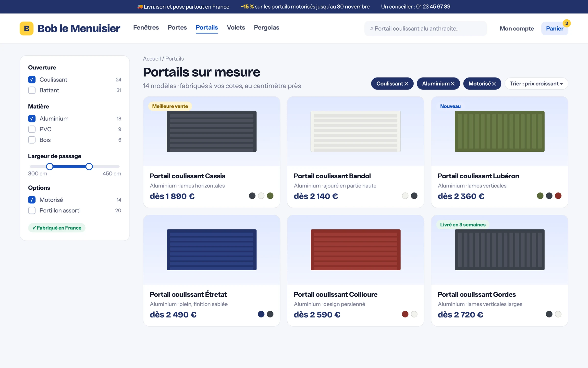Click the maximum width slider handle
The width and height of the screenshot is (588, 368).
[89, 167]
